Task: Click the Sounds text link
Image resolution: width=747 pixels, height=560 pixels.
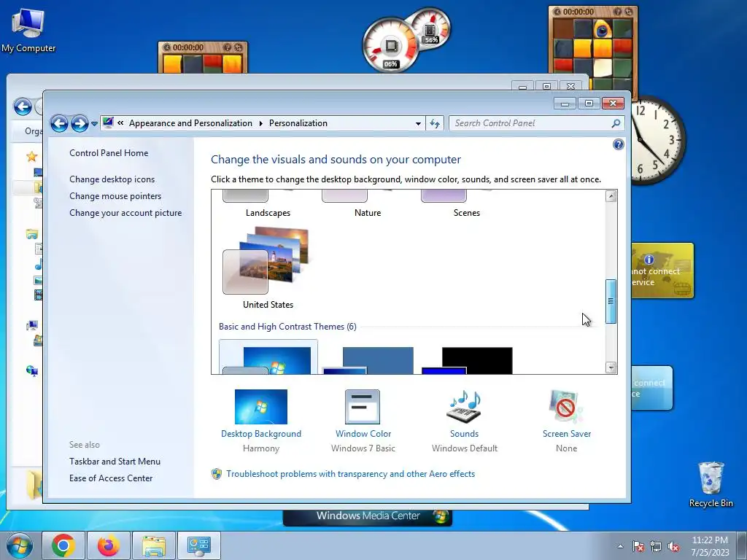Action: (464, 433)
